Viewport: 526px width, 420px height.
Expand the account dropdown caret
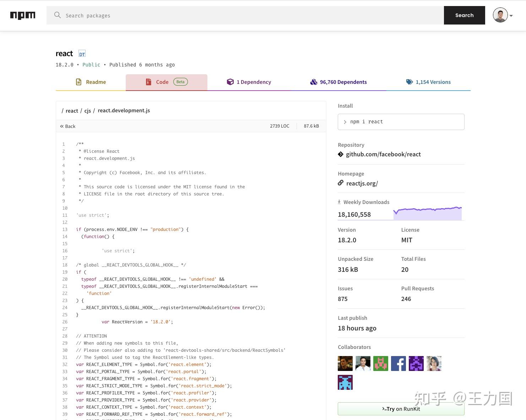click(511, 16)
